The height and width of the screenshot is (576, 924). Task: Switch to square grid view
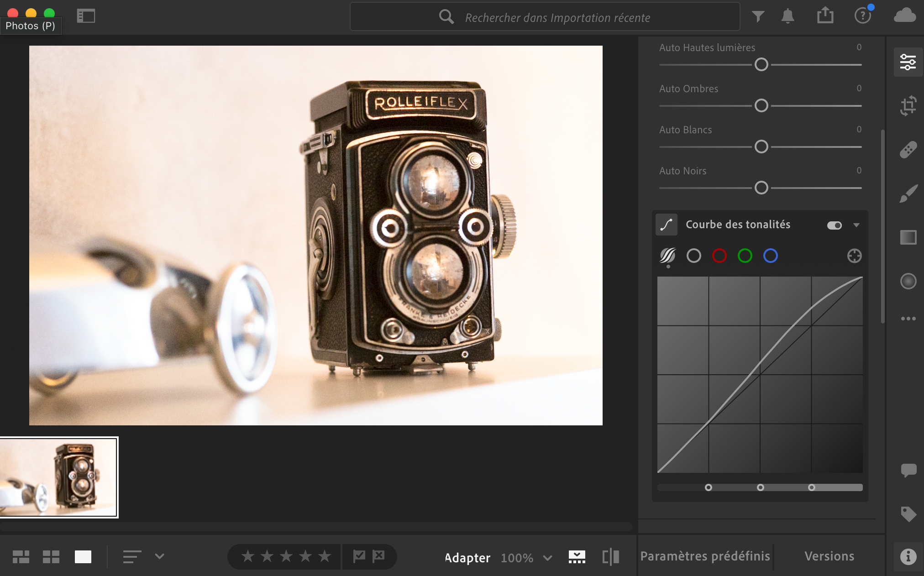pos(51,557)
